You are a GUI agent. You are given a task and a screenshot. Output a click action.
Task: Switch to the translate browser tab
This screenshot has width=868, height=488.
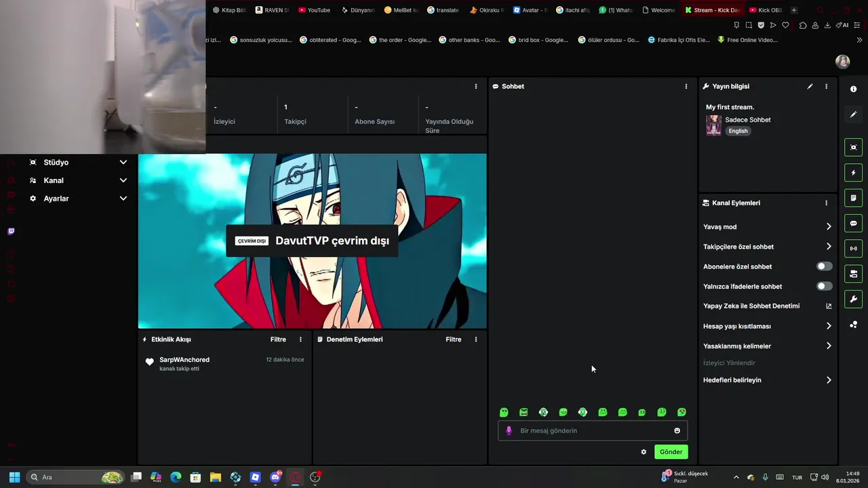tap(442, 10)
